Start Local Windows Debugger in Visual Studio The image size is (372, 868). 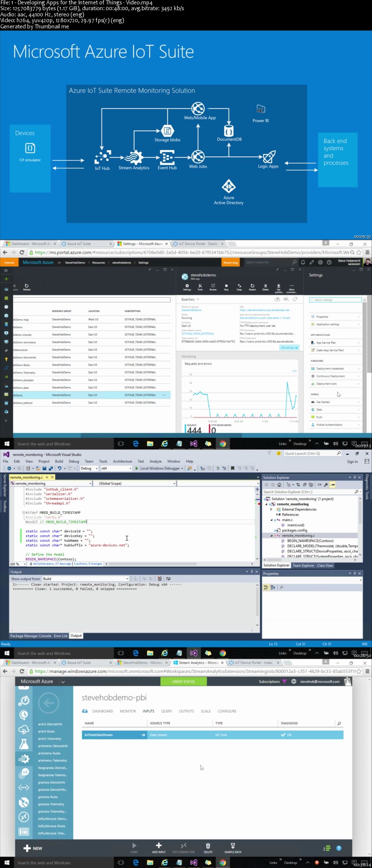[x=159, y=468]
